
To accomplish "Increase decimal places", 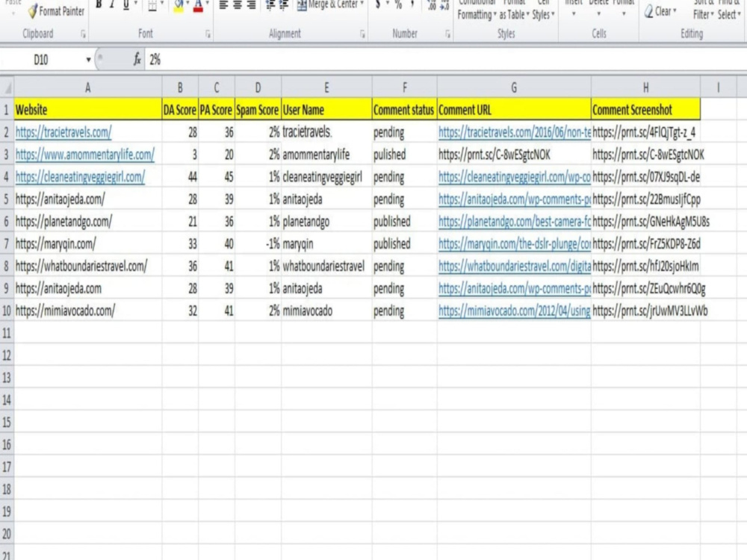I will (x=431, y=5).
